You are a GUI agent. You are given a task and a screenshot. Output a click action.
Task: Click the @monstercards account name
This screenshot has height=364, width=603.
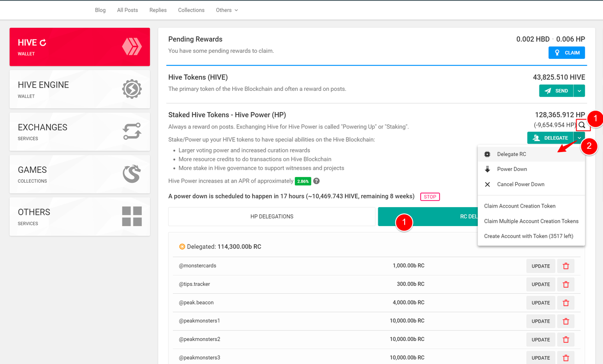click(x=197, y=266)
